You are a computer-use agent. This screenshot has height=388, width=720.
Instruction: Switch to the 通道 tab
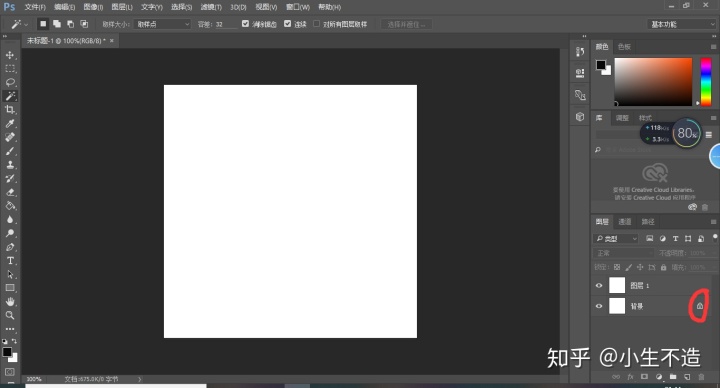(x=624, y=222)
